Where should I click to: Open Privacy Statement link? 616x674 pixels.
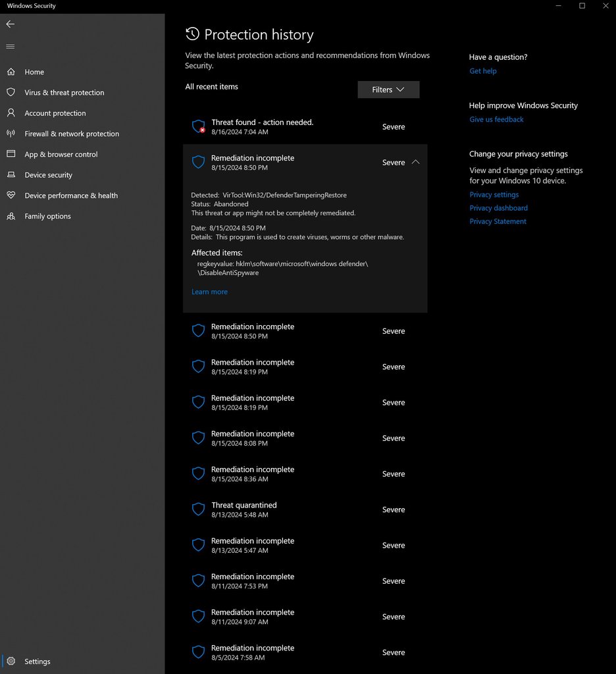[498, 221]
